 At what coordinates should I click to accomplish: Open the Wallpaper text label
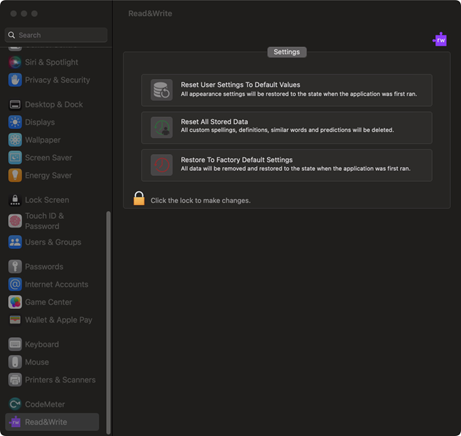pos(43,140)
